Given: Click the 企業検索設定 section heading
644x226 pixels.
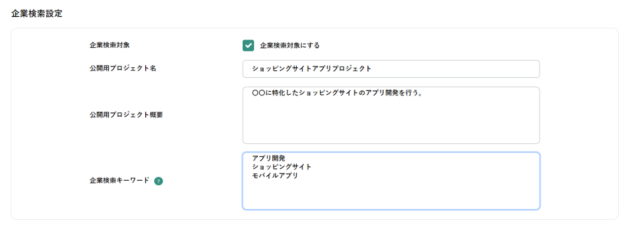Looking at the screenshot, I should [36, 14].
